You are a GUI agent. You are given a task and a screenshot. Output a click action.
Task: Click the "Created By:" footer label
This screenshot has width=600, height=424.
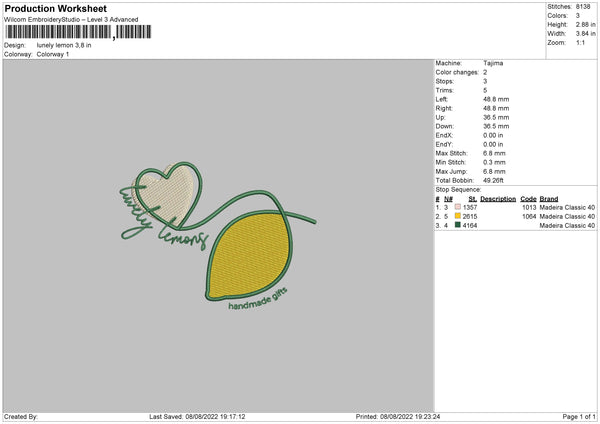[21, 417]
